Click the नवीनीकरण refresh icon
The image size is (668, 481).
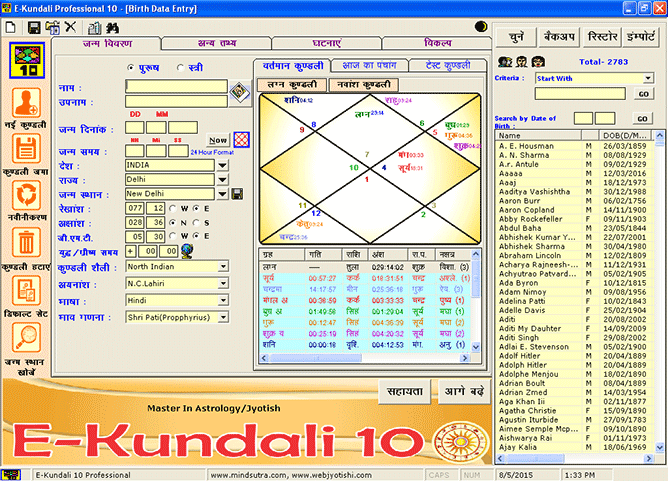(x=26, y=195)
